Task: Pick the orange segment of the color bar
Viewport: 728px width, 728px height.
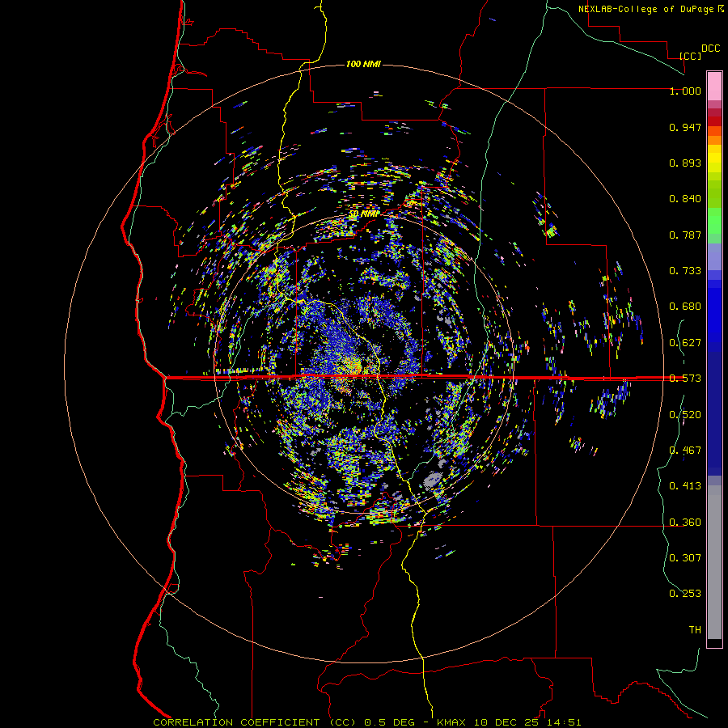Action: (x=714, y=140)
